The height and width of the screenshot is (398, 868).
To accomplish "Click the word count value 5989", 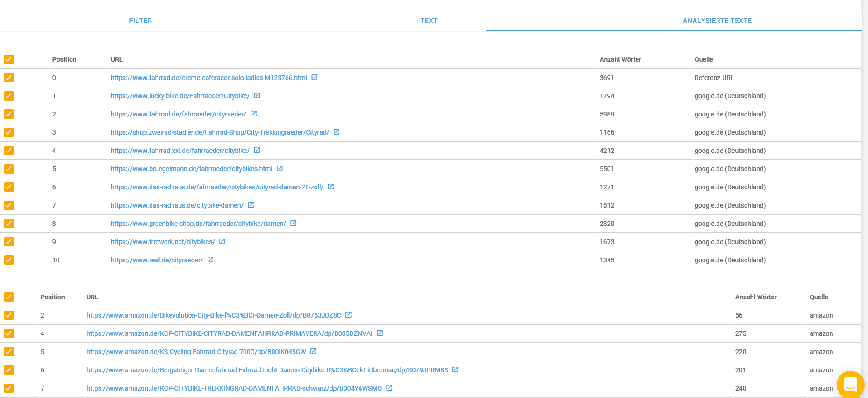I will point(607,114).
